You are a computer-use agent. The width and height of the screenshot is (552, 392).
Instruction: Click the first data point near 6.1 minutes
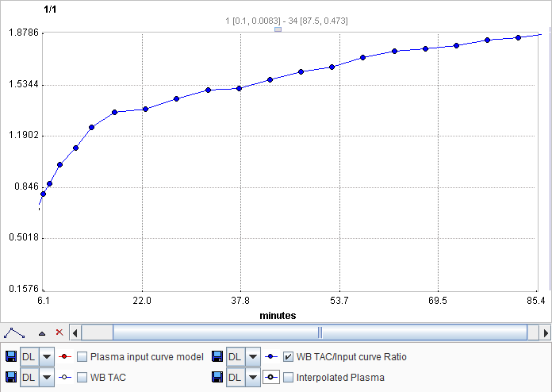[x=44, y=194]
